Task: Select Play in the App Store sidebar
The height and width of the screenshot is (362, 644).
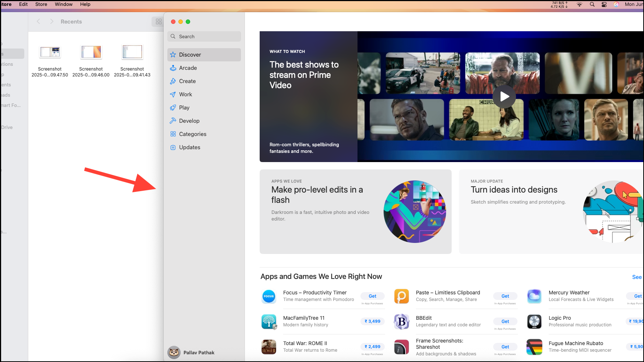Action: coord(204,108)
